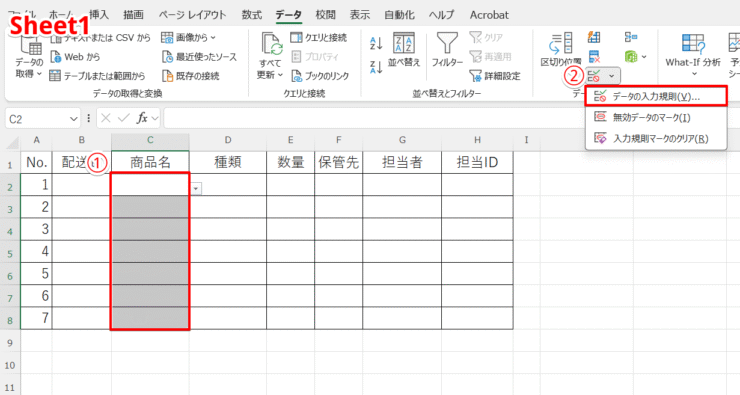740x395 pixels.
Task: Click the すべて更新 refresh icon
Action: pyautogui.click(x=271, y=44)
